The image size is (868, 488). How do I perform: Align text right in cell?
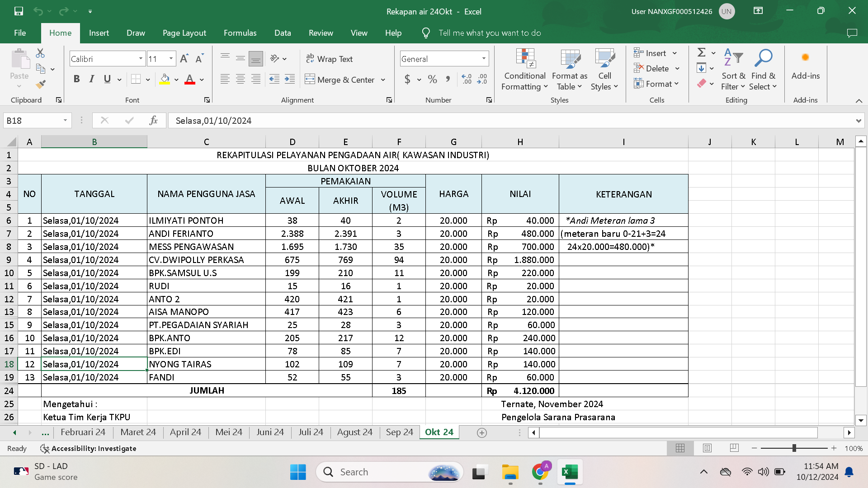256,80
